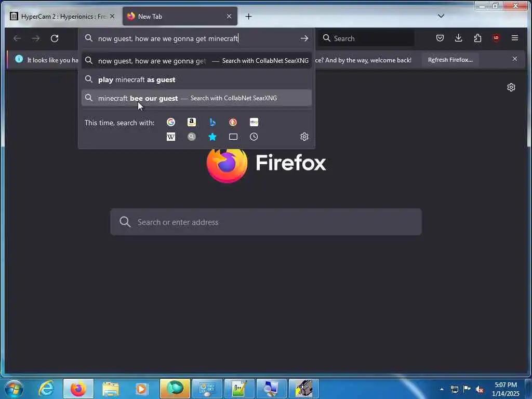Launch Internet Explorer from taskbar
The height and width of the screenshot is (399, 532).
coord(46,389)
